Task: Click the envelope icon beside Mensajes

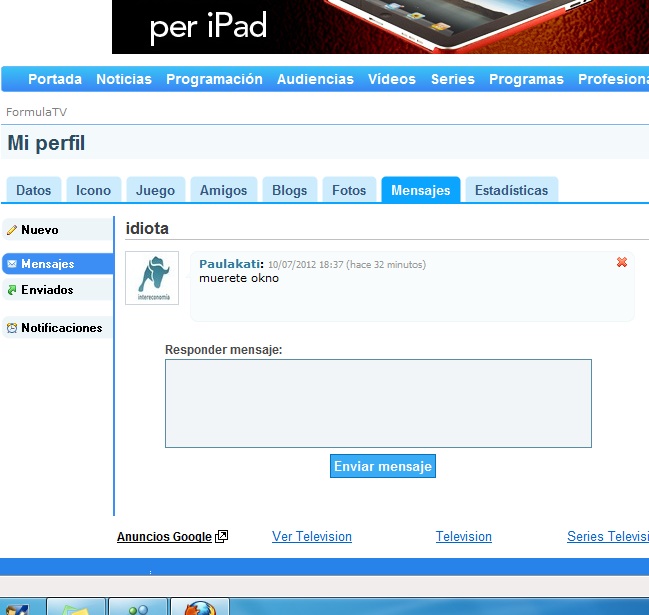Action: coord(12,264)
